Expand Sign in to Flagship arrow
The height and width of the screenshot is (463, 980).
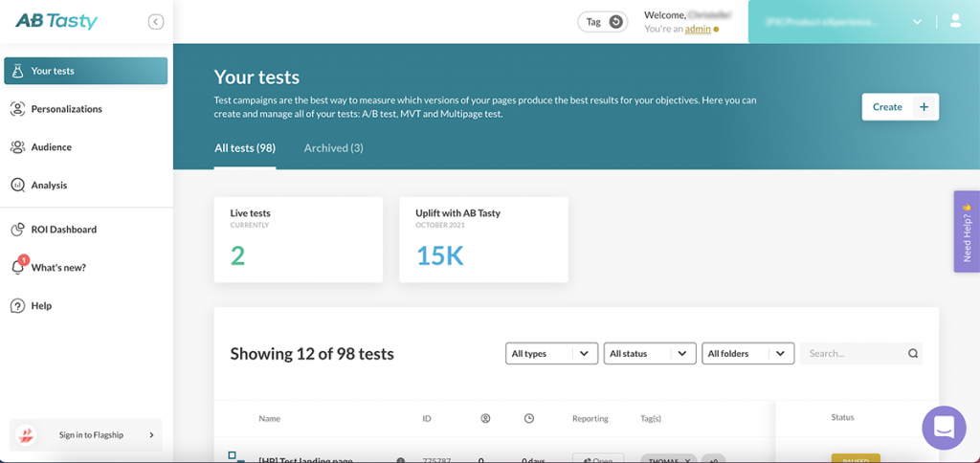(151, 435)
